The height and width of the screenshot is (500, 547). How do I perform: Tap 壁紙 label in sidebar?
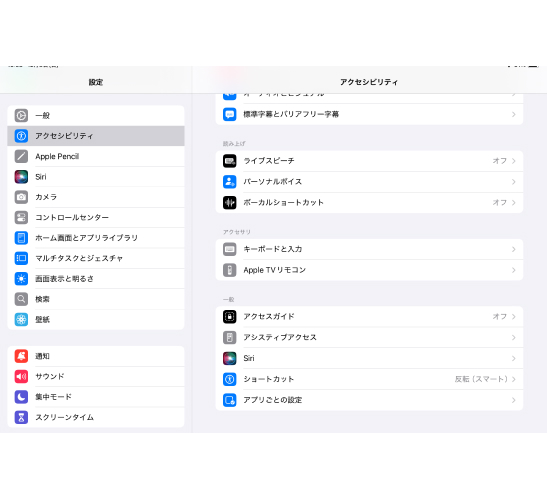pyautogui.click(x=42, y=320)
